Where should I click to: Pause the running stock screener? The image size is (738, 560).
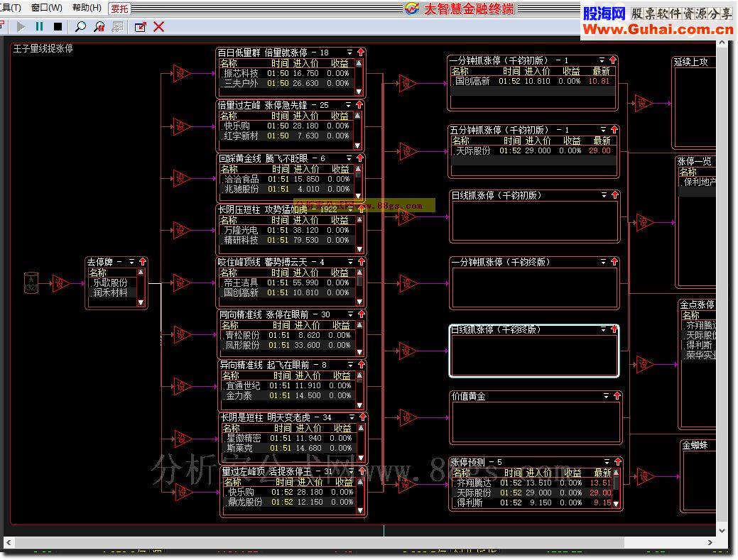point(40,27)
